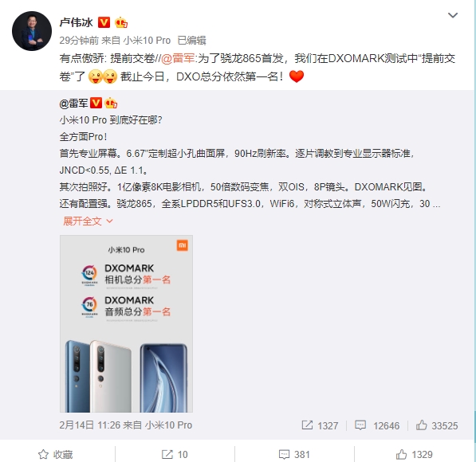Click the crown badge next to quoted 雷军
Image resolution: width=476 pixels, height=462 pixels.
(x=111, y=104)
